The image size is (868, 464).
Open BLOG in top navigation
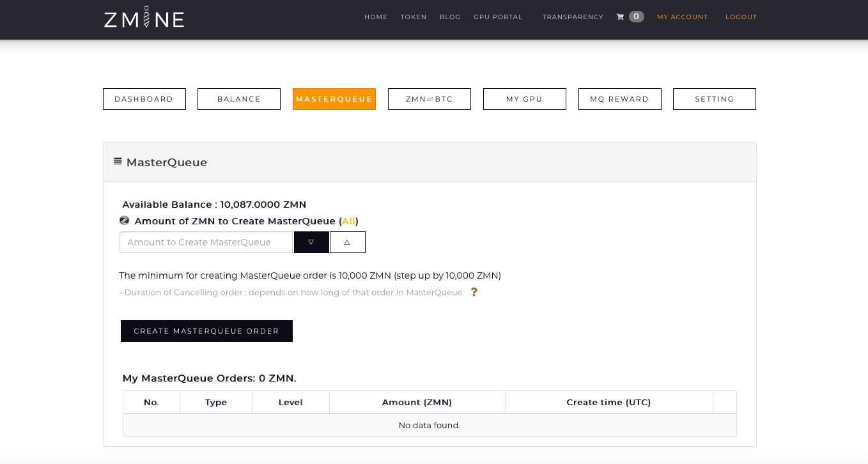pos(450,17)
